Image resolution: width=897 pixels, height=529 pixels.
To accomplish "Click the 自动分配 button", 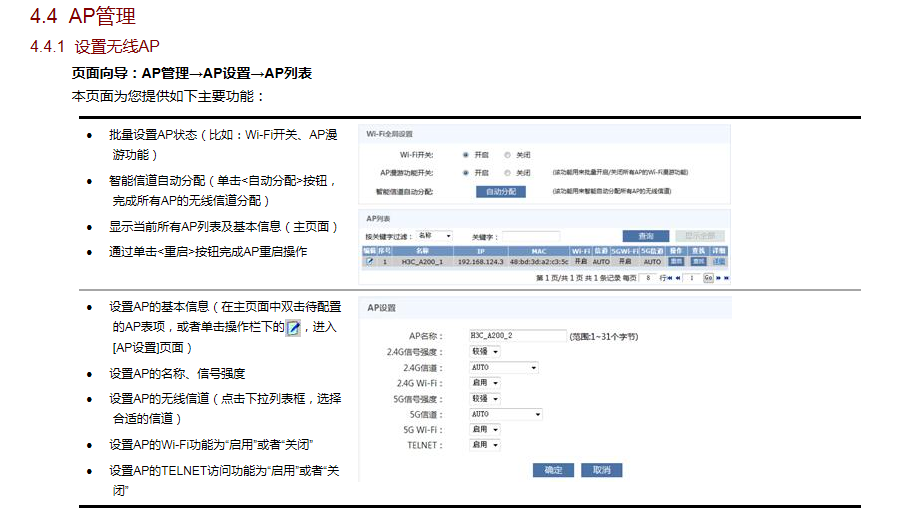I will pyautogui.click(x=501, y=192).
